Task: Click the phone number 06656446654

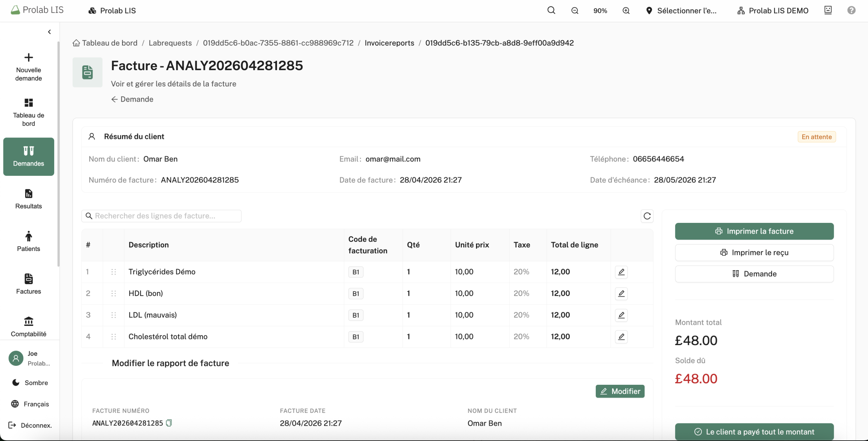Action: [658, 159]
